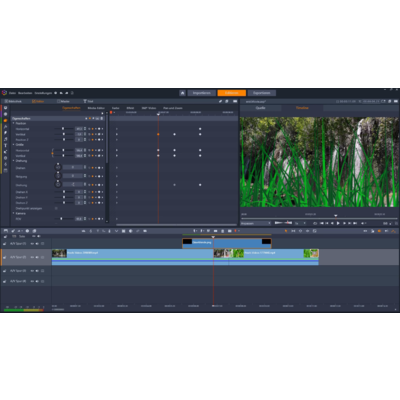Switch to the Timeline preview tab
The image size is (400, 400).
(x=302, y=108)
